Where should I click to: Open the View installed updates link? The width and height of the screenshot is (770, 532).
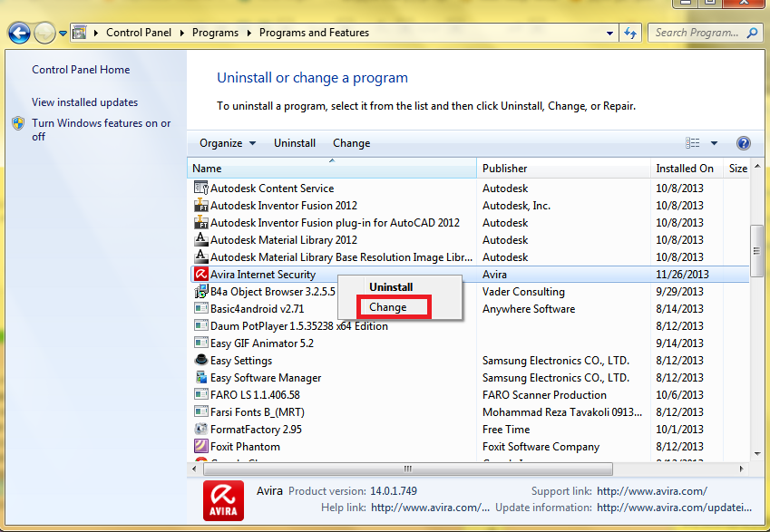(x=84, y=102)
